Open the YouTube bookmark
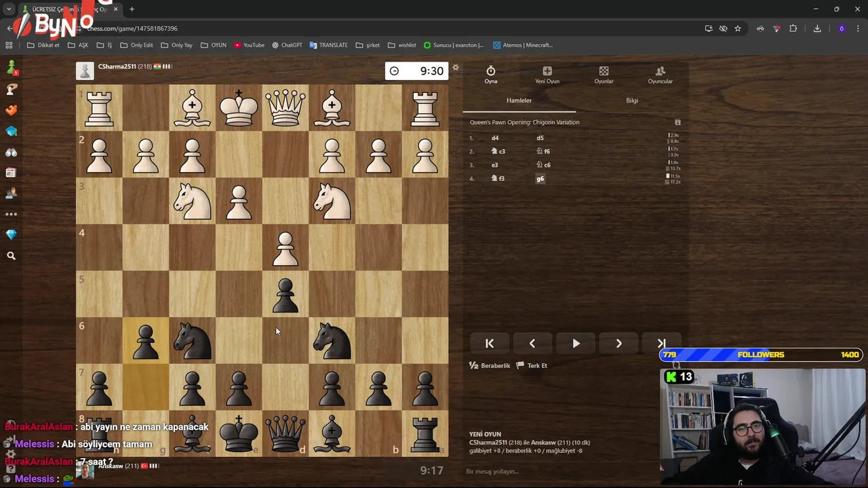Screen dimensions: 868x488 (x=249, y=45)
